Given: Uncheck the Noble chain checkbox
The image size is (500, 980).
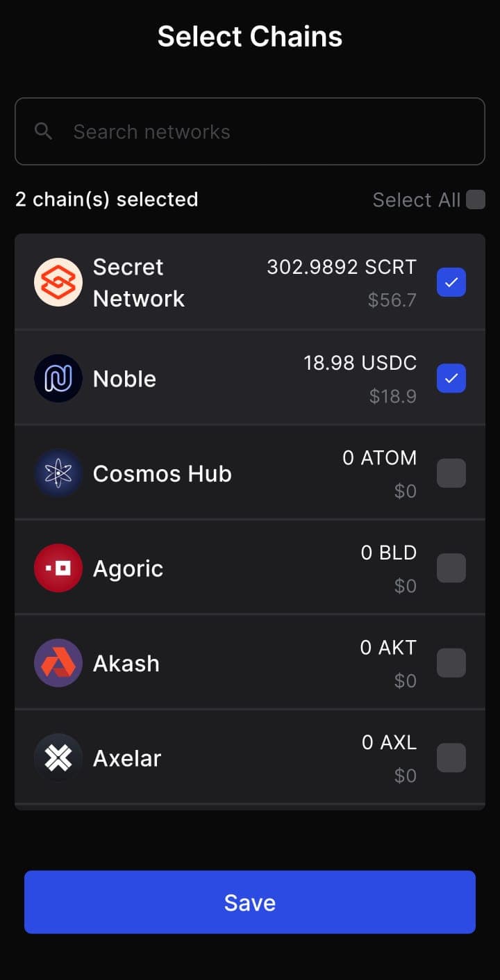Looking at the screenshot, I should tap(451, 378).
